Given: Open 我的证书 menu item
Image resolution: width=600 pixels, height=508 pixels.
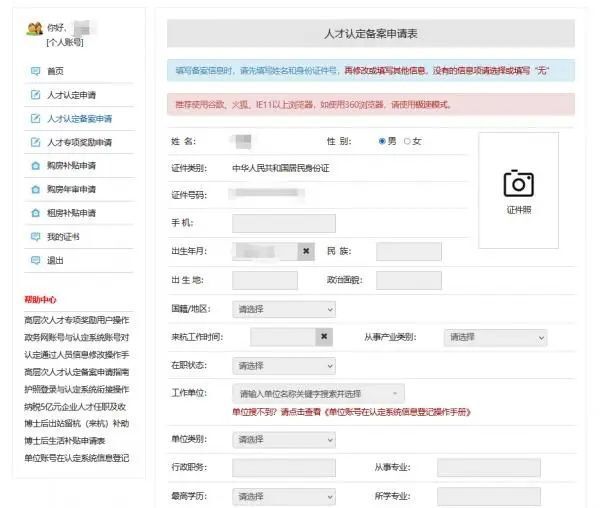Looking at the screenshot, I should pos(63,237).
